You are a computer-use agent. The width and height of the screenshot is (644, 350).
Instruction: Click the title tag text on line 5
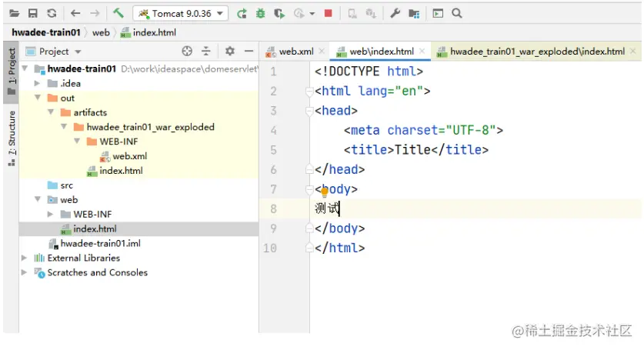(416, 149)
